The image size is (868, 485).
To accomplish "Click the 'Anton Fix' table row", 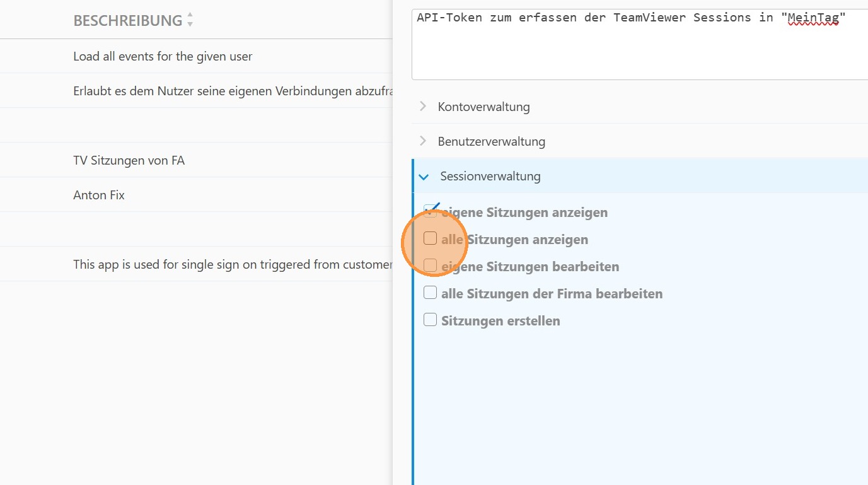I will pyautogui.click(x=99, y=195).
